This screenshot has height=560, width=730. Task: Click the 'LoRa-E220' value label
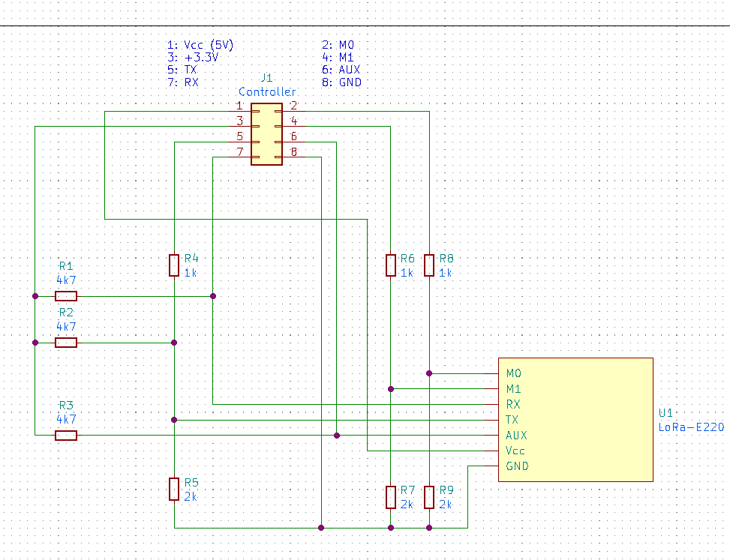pos(691,427)
